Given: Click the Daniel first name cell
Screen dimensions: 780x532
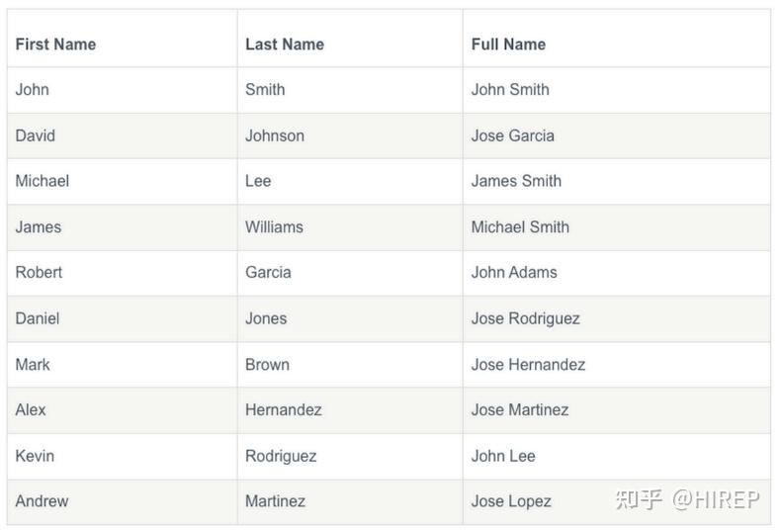Looking at the screenshot, I should pyautogui.click(x=38, y=318).
